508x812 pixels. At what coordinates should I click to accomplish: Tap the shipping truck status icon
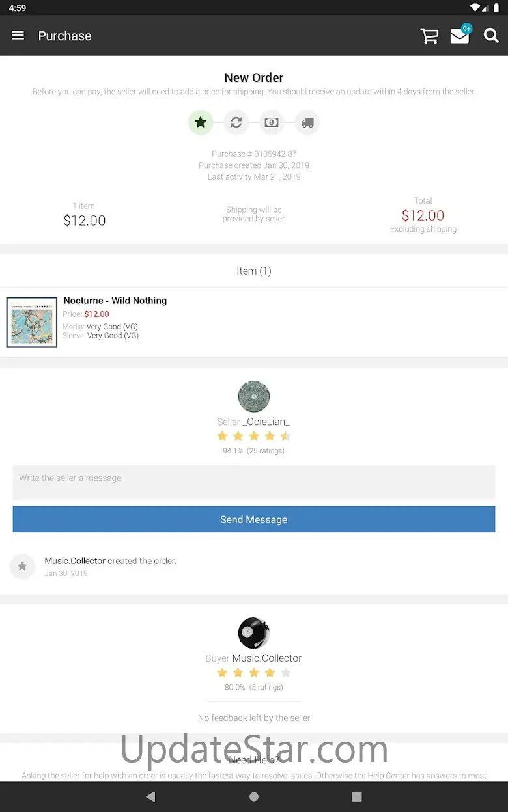[x=307, y=122]
